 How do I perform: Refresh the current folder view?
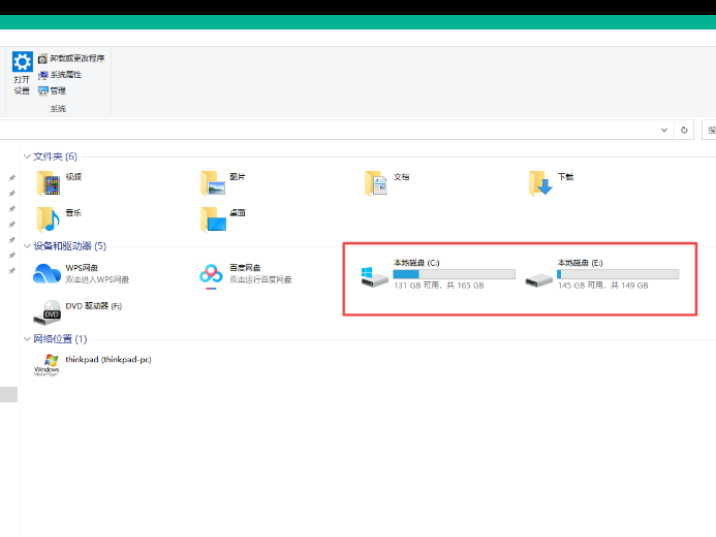point(684,130)
